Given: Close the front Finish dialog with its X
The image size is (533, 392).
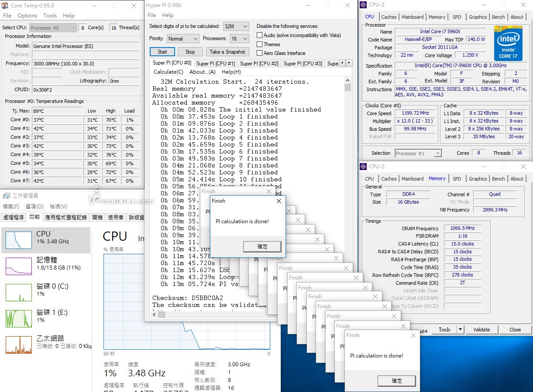Looking at the screenshot, I should click(x=279, y=201).
